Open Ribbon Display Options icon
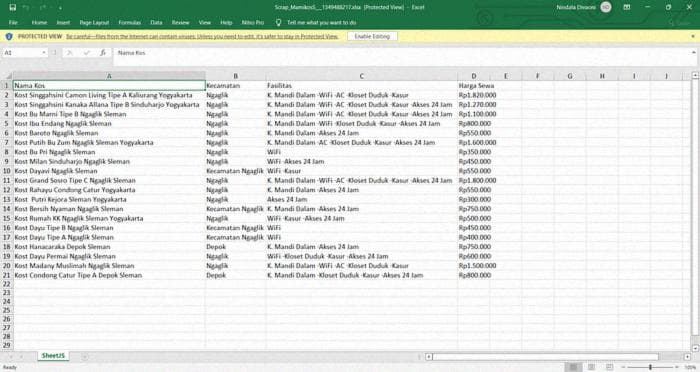Image resolution: width=700 pixels, height=372 pixels. pos(627,7)
